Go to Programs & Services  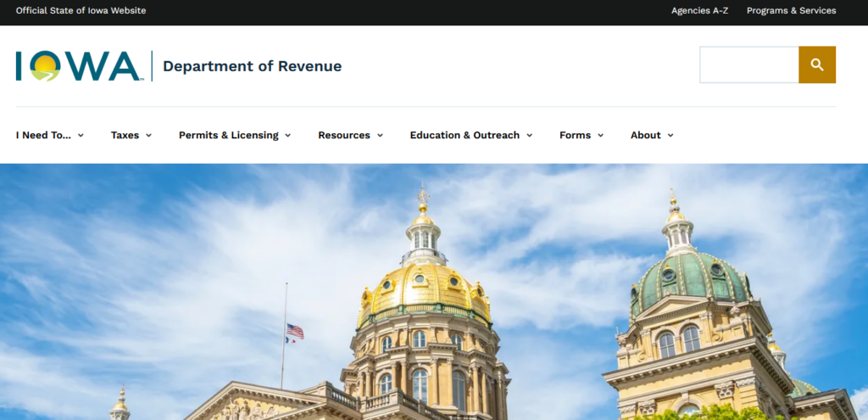click(x=791, y=11)
